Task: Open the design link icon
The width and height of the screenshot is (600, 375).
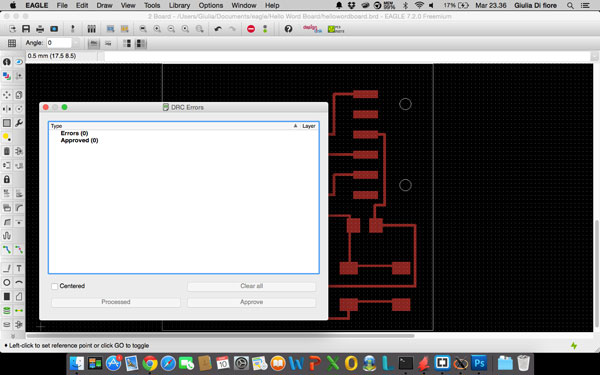Action: (x=312, y=29)
